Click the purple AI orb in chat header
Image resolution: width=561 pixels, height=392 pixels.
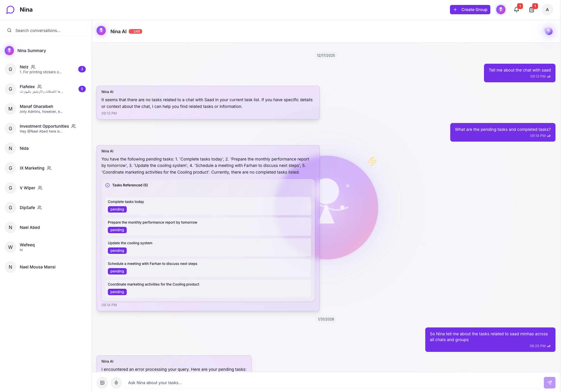coord(549,31)
